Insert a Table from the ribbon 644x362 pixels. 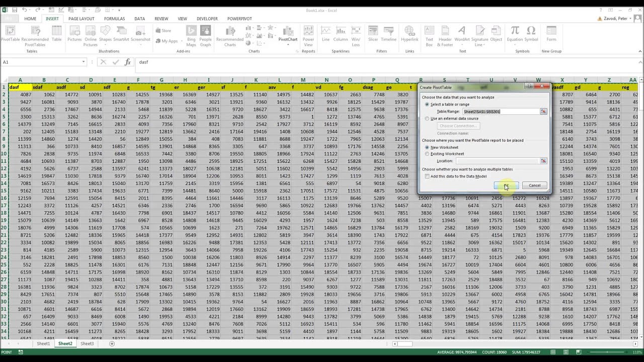[56, 34]
